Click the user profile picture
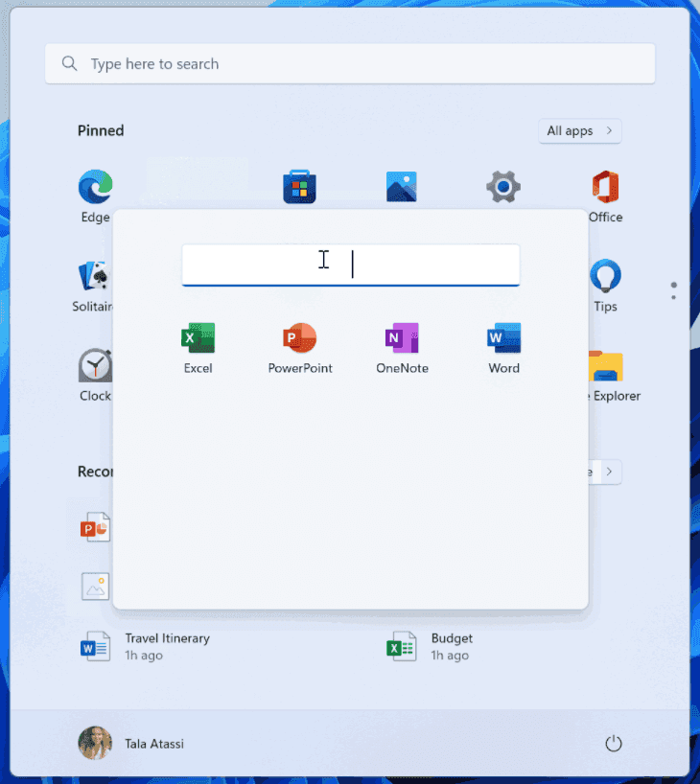 pyautogui.click(x=95, y=743)
